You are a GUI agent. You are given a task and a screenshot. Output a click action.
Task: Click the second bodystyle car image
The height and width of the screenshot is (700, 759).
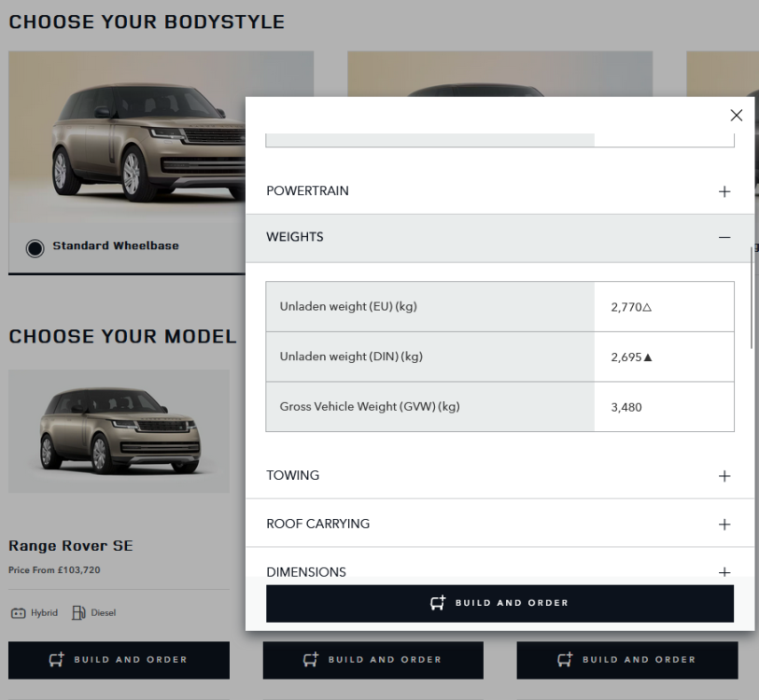(499, 74)
